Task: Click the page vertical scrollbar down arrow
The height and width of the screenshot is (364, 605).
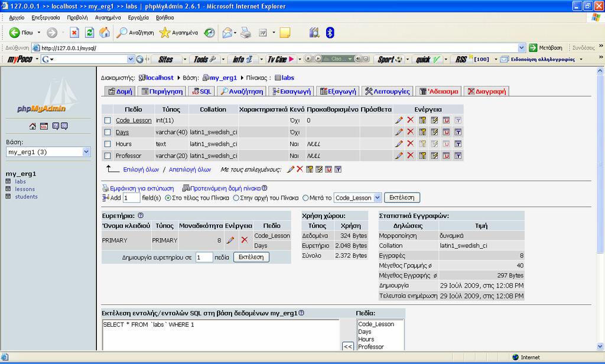Action: (x=600, y=346)
